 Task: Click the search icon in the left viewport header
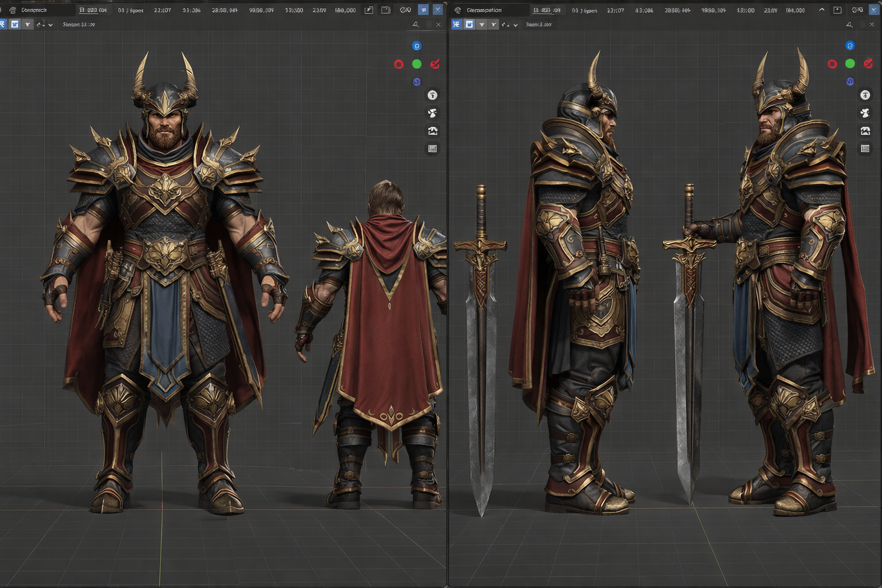click(416, 24)
